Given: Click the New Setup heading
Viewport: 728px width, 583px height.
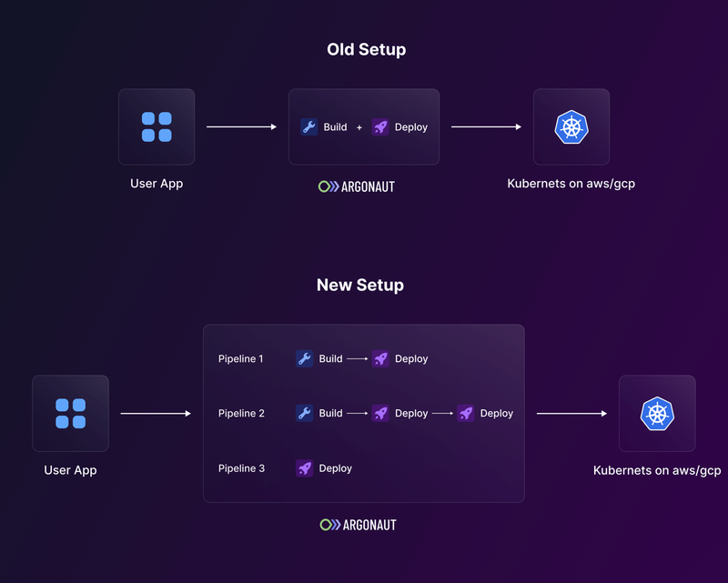Looking at the screenshot, I should [360, 285].
